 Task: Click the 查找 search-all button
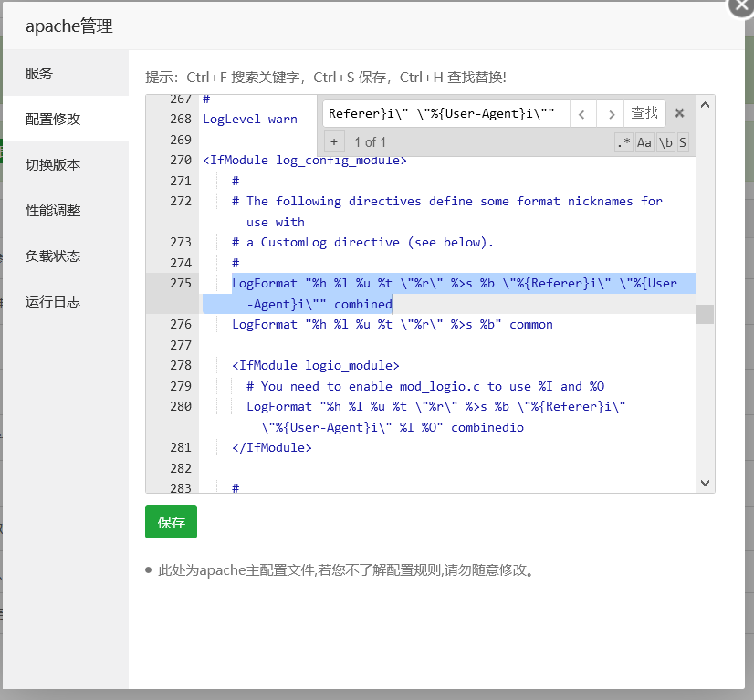(644, 113)
